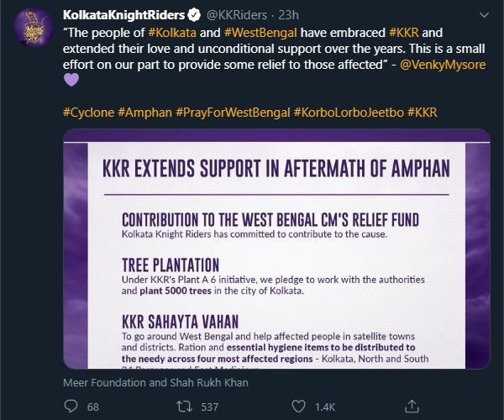The image size is (504, 420).
Task: Open the #Cyclone hashtag
Action: (x=88, y=113)
